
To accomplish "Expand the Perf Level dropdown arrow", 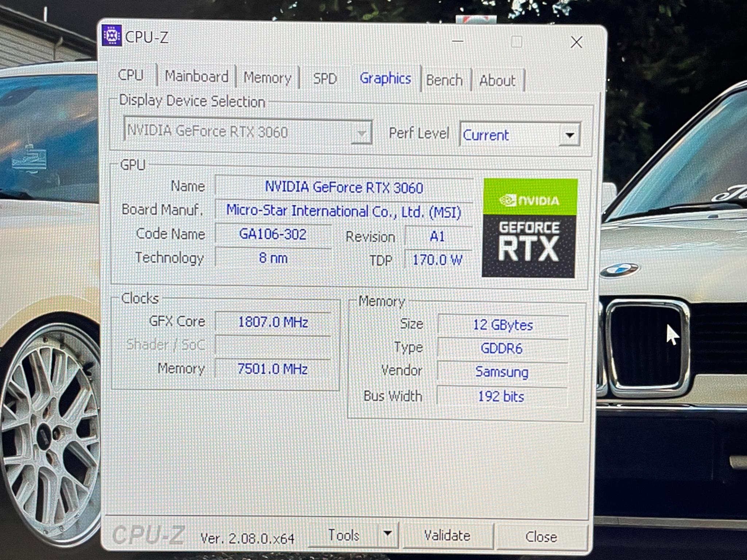I will 569,135.
